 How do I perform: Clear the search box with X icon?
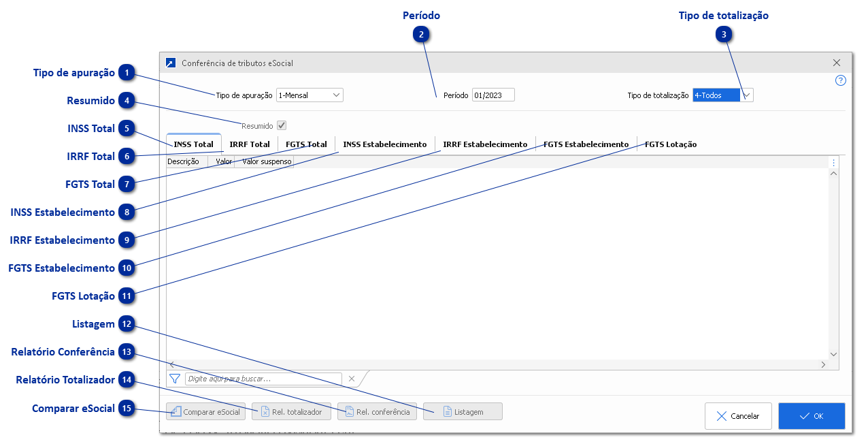tap(352, 379)
